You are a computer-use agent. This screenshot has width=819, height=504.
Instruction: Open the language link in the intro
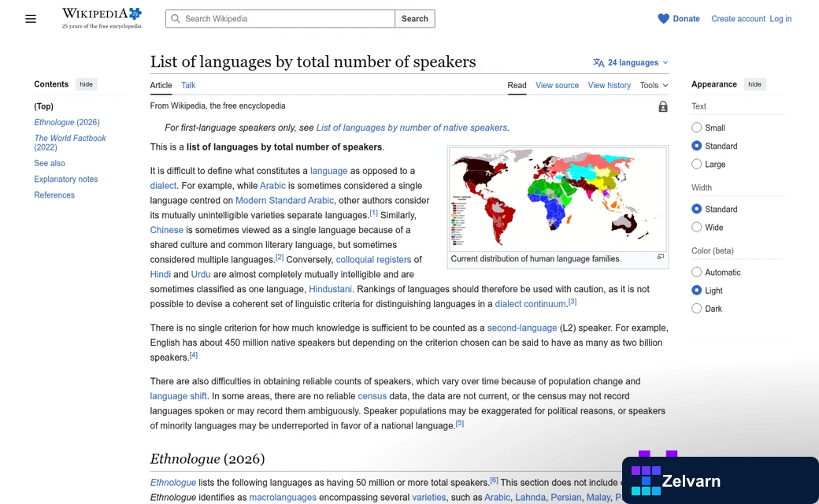328,171
